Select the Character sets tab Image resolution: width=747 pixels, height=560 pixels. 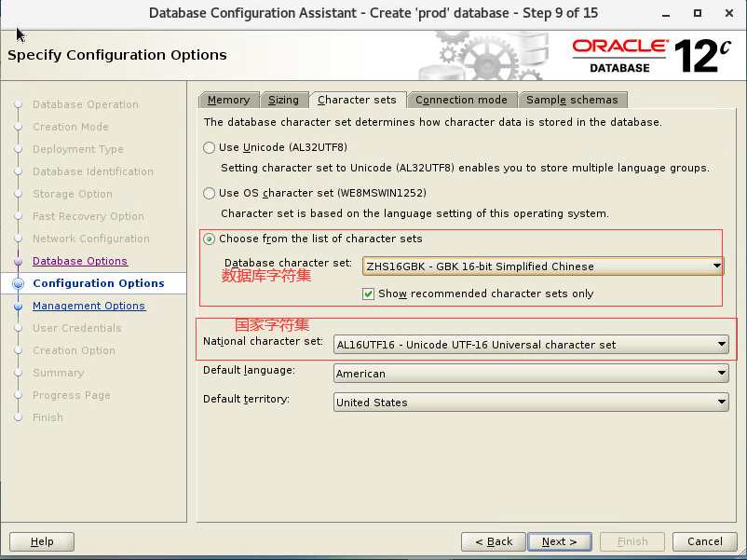[358, 100]
